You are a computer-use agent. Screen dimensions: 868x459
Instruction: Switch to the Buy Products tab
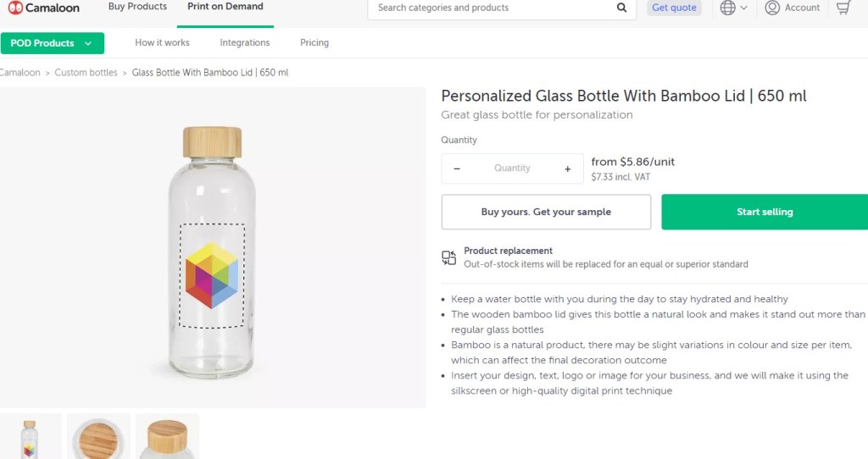(137, 7)
